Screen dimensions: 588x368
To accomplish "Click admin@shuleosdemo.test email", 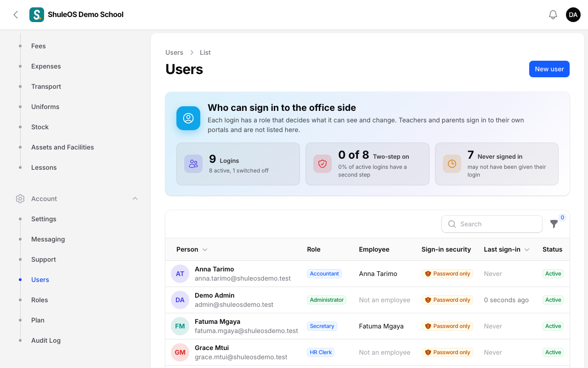I will click(x=234, y=305).
